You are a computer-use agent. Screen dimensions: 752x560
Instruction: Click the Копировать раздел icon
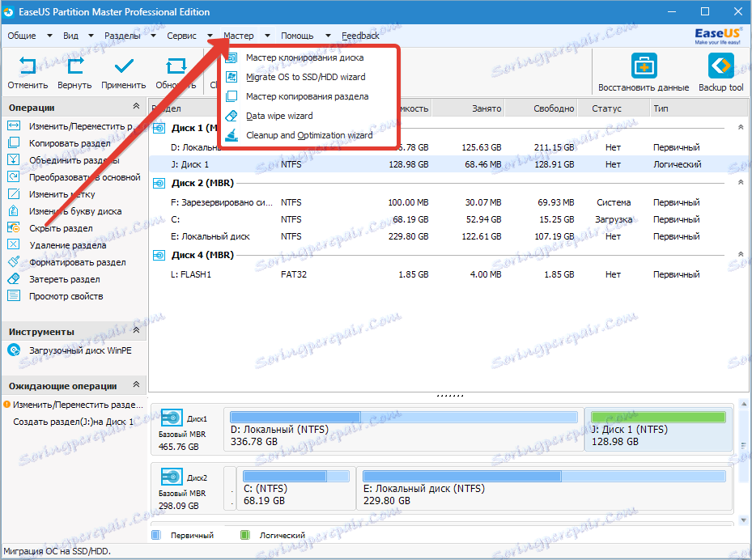pyautogui.click(x=14, y=143)
